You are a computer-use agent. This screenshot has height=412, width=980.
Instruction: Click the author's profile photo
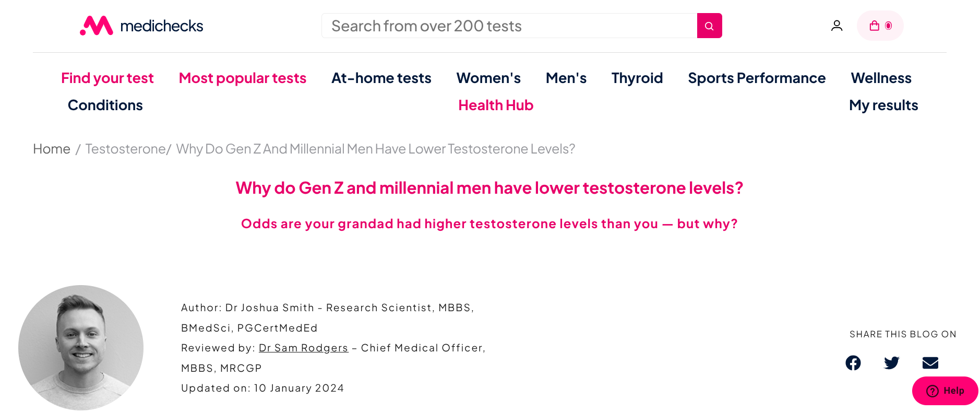tap(81, 348)
